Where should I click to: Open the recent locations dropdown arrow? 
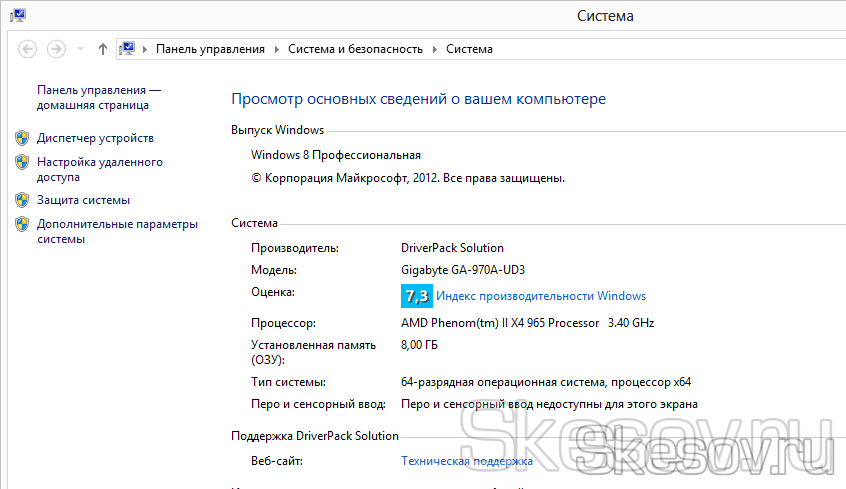click(x=80, y=49)
